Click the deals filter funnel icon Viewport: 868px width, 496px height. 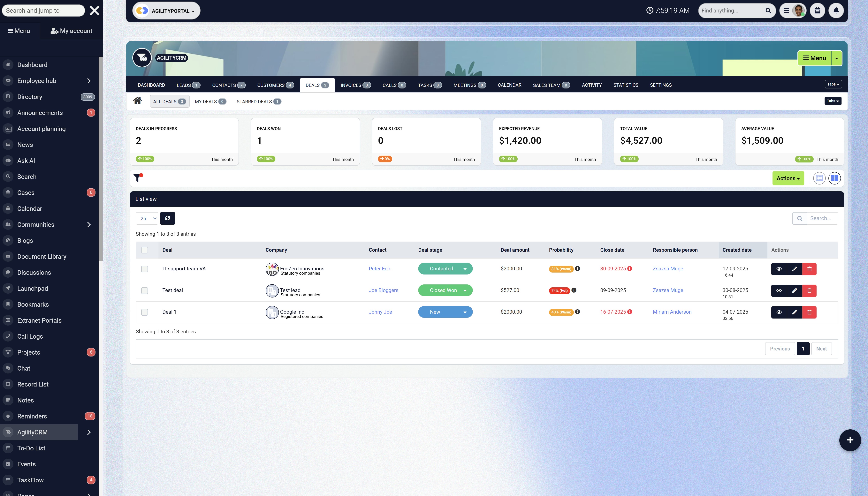click(x=138, y=178)
